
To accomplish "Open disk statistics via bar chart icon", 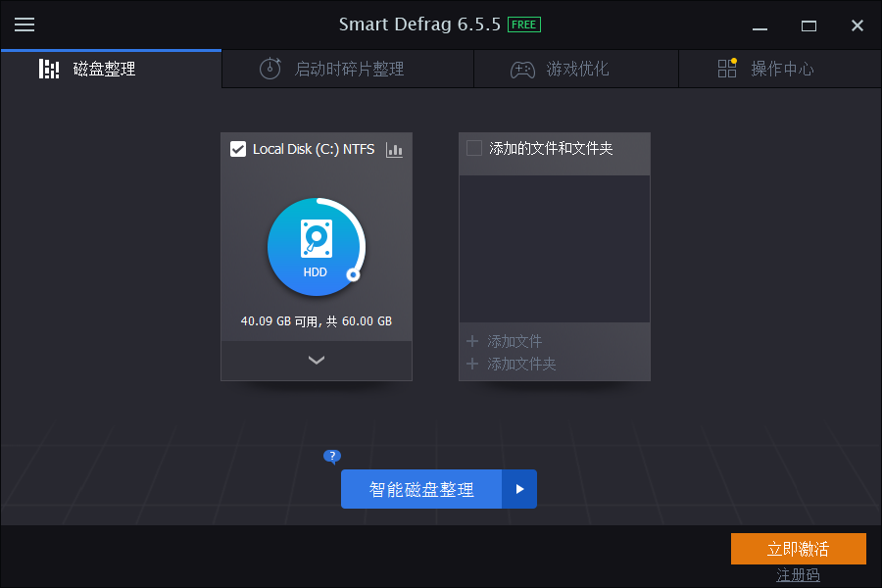I will 394,150.
